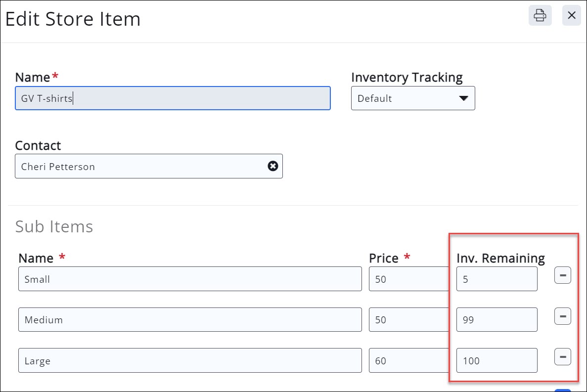Edit the Large sub item name field
587x392 pixels.
tap(190, 361)
